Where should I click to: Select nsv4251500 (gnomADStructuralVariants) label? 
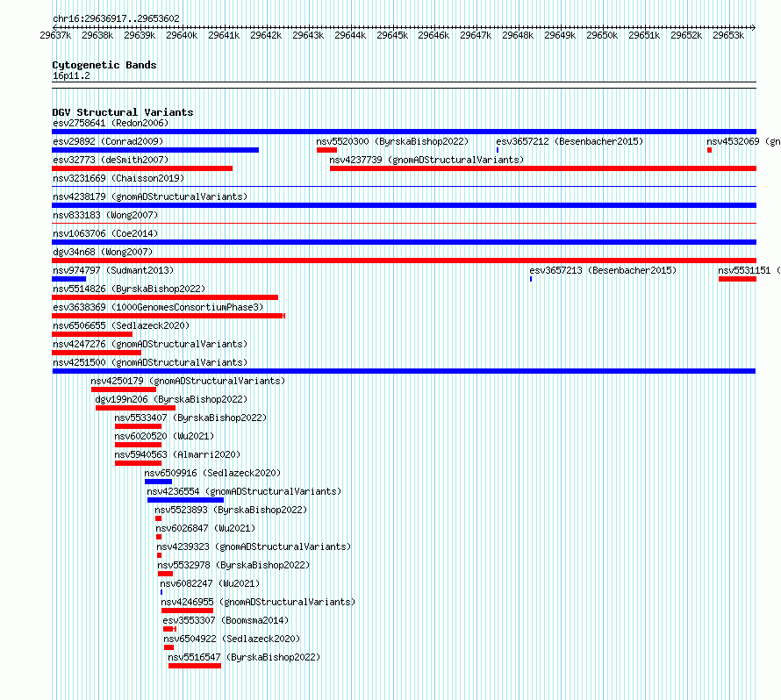150,362
